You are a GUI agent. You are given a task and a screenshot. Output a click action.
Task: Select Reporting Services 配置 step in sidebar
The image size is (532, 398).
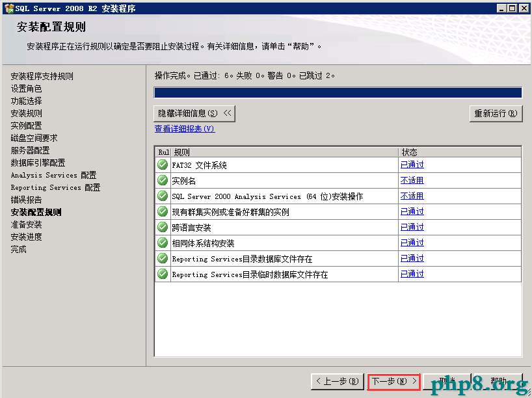tap(56, 187)
